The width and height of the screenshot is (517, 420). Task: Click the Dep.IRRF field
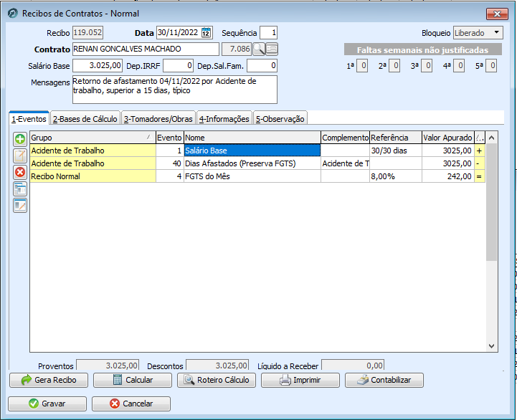178,66
